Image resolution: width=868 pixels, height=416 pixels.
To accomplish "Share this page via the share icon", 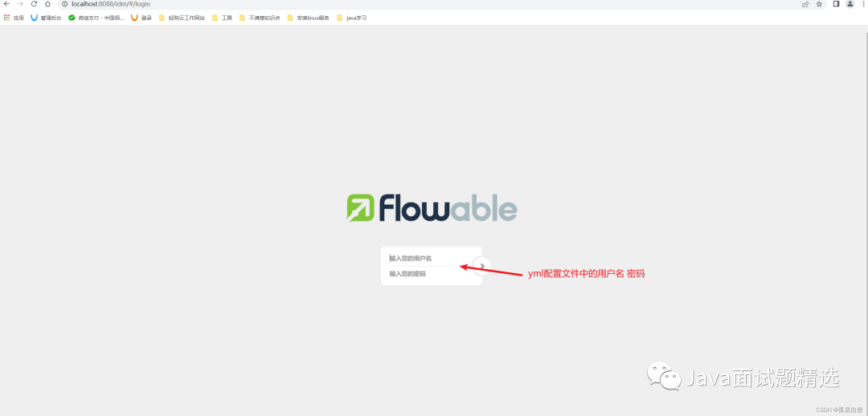I will point(805,4).
